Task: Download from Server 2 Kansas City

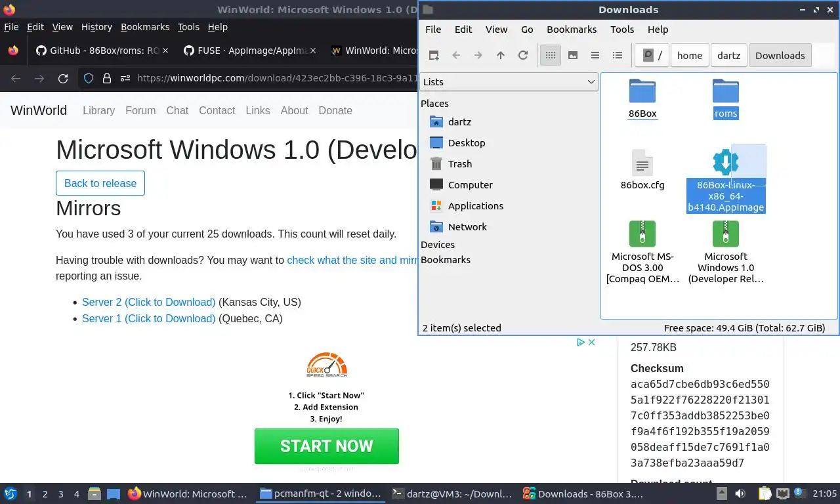Action: tap(148, 303)
